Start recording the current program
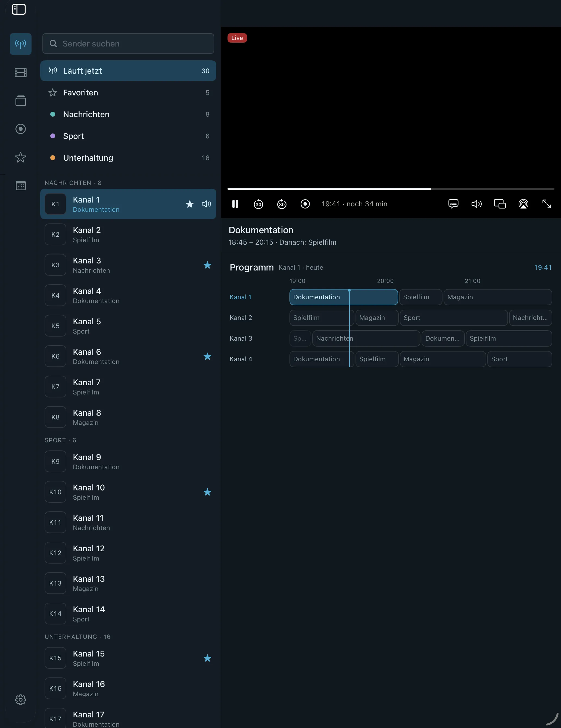This screenshot has height=728, width=561. (x=305, y=204)
